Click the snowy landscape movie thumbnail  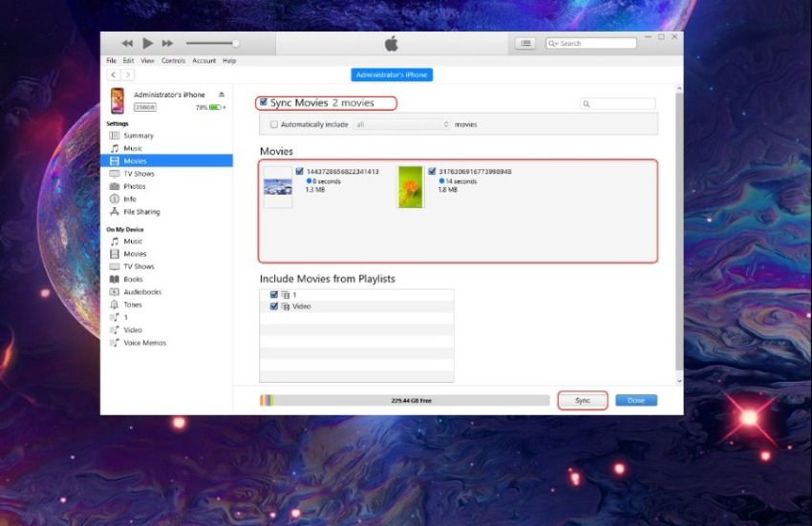coord(278,186)
